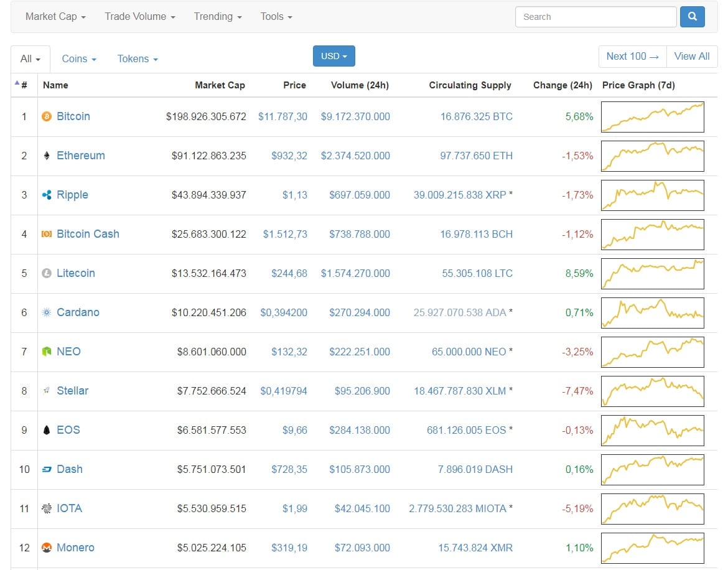Switch to the Tokens tab
728x570 pixels.
click(x=138, y=58)
